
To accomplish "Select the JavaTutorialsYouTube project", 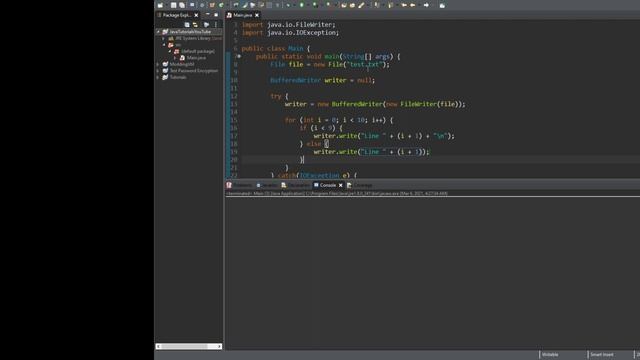I will pyautogui.click(x=190, y=31).
